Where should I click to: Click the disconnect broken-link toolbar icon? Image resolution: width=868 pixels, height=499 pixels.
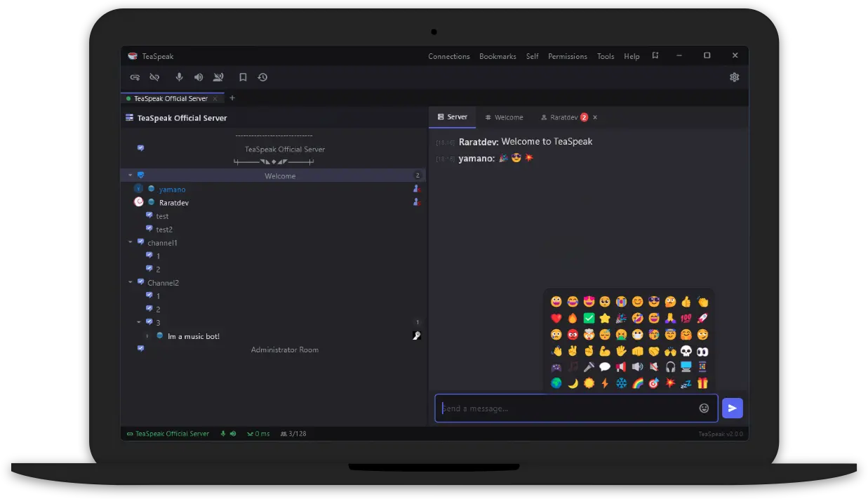(154, 77)
